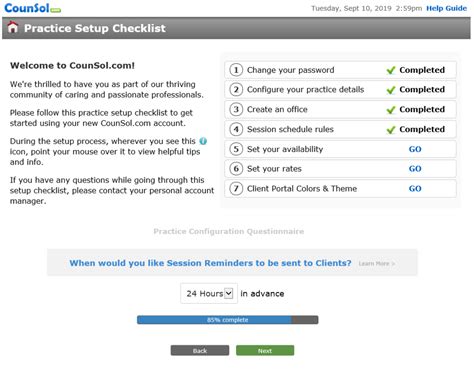The height and width of the screenshot is (379, 474).
Task: Click the gray Back button
Action: coord(200,350)
